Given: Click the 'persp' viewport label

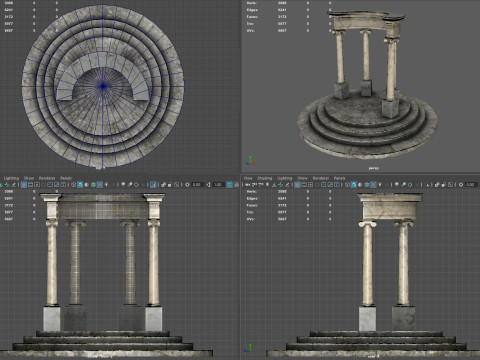Looking at the screenshot, I should pyautogui.click(x=373, y=168).
